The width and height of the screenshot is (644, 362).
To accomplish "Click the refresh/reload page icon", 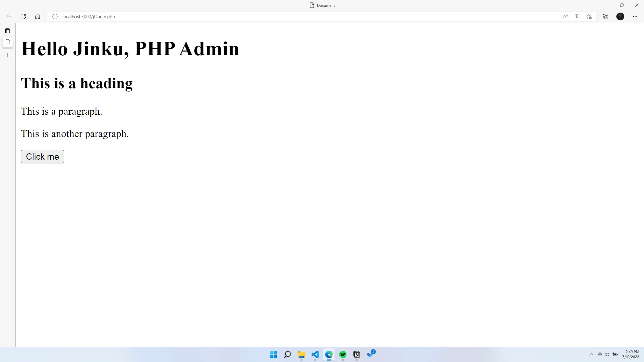I will tap(23, 16).
